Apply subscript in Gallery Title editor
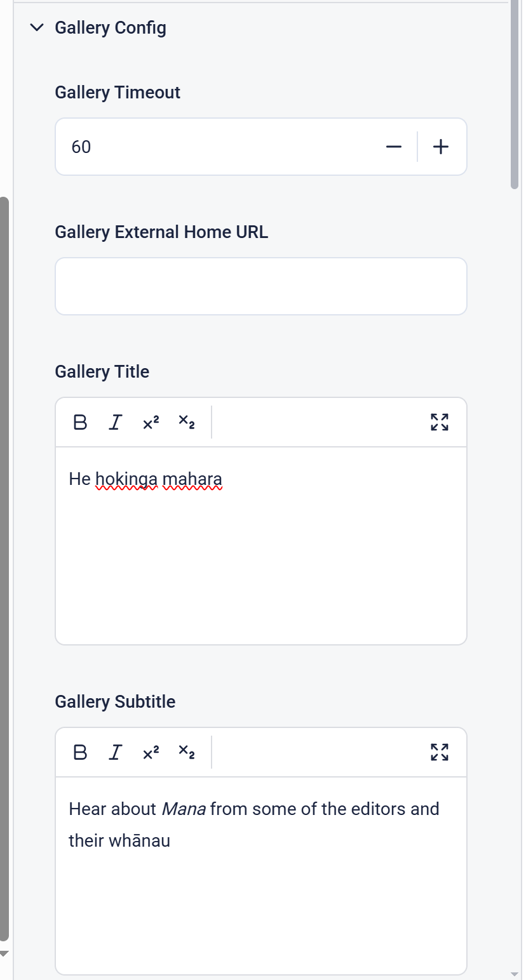526x980 pixels. tap(186, 421)
